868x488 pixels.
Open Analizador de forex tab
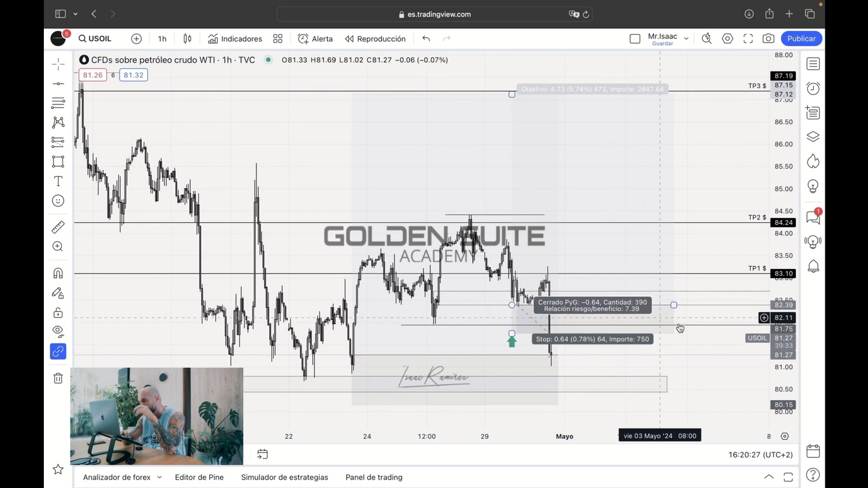[117, 477]
